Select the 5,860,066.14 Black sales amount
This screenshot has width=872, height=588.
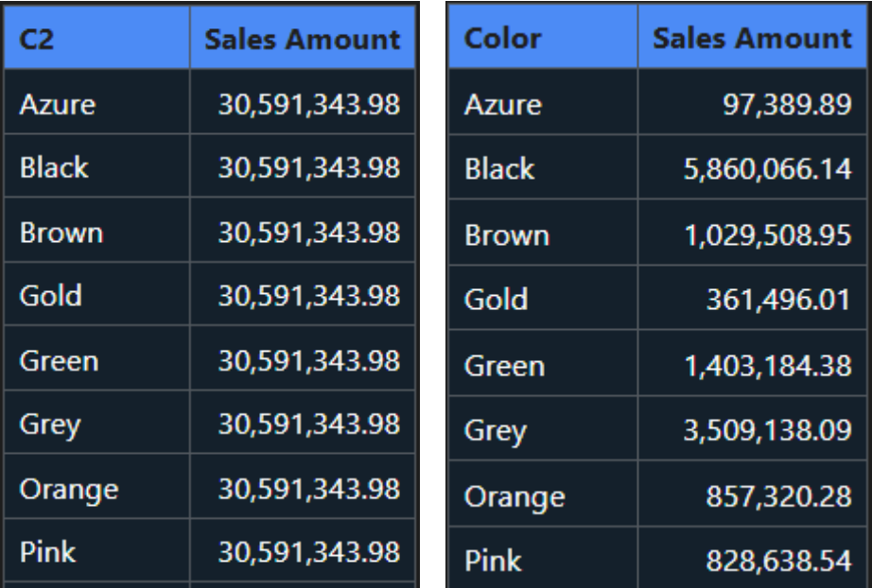click(x=767, y=168)
